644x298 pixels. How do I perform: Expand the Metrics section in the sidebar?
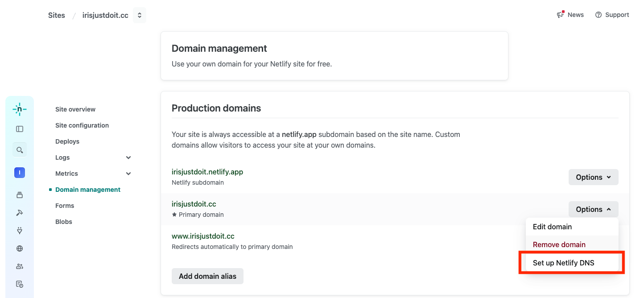(x=128, y=174)
